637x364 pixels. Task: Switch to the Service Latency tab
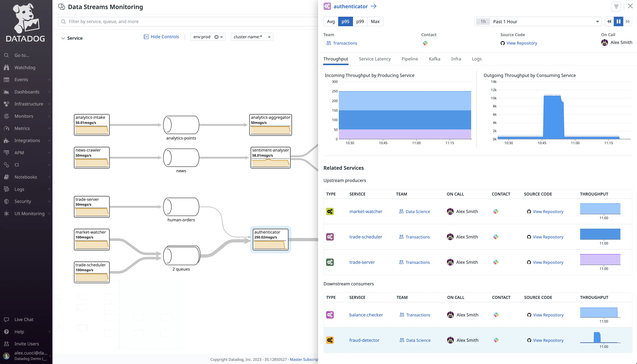coord(374,59)
